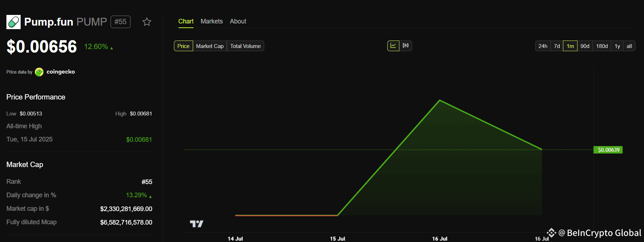Click the $0.00639 price axis label
The height and width of the screenshot is (242, 644).
[x=608, y=150]
